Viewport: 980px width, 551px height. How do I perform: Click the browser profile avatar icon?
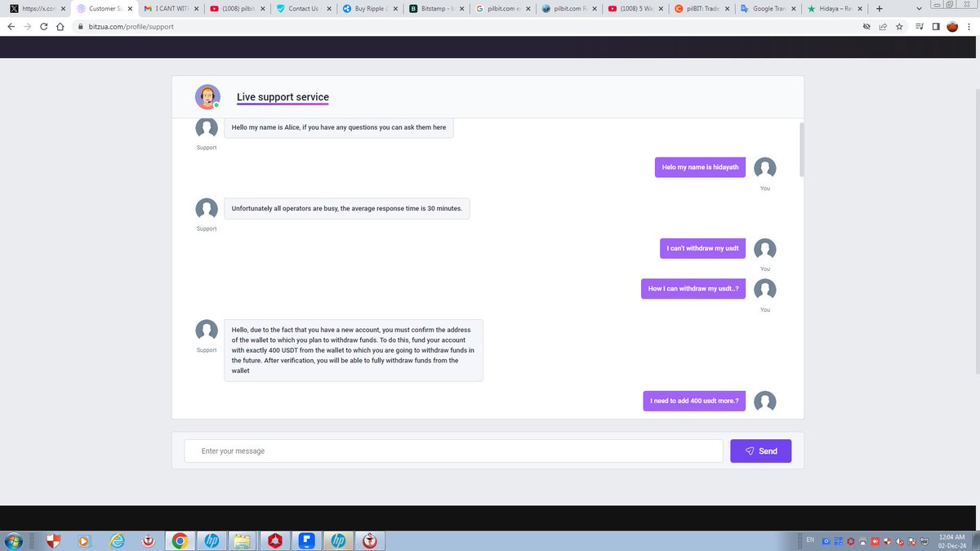[x=952, y=26]
